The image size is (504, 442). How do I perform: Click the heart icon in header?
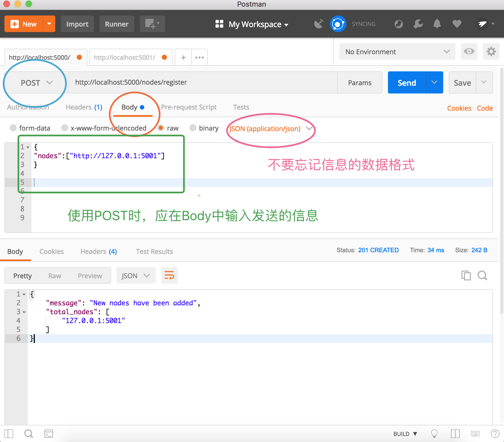pyautogui.click(x=457, y=24)
